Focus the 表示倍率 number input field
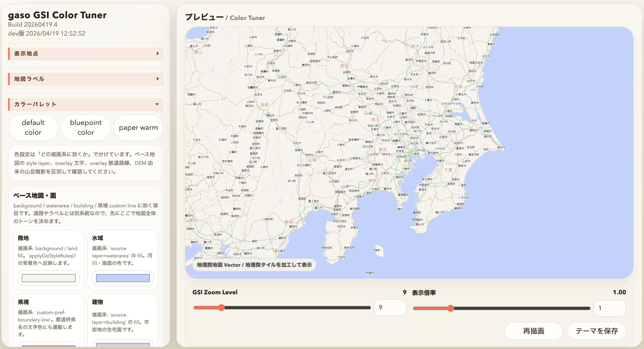Viewport: 644px width, 349px height. [609, 308]
